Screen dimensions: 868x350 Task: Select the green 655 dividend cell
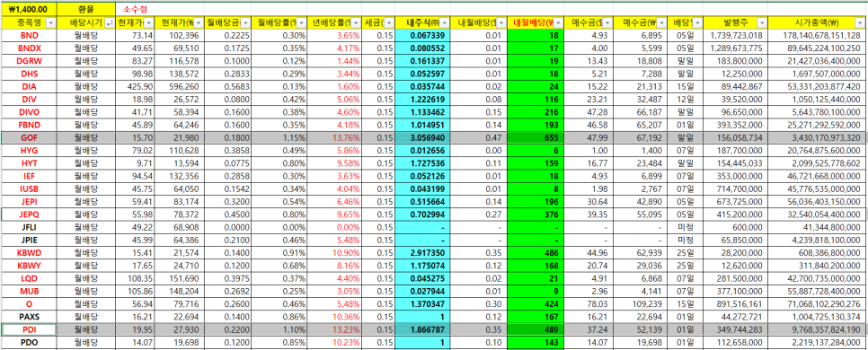click(x=536, y=137)
